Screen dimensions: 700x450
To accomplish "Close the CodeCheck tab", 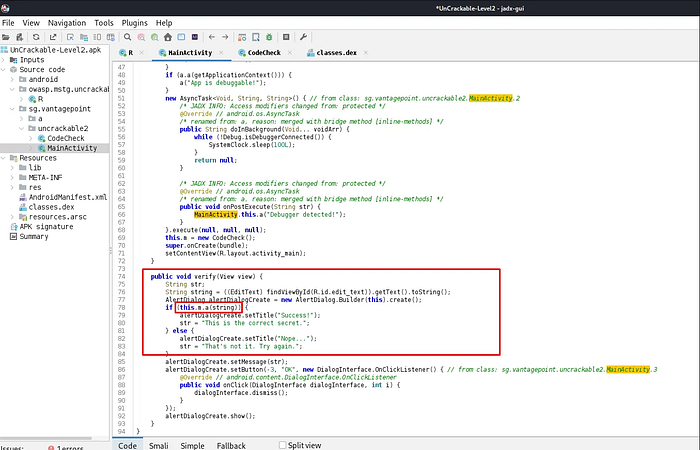I will [x=290, y=53].
